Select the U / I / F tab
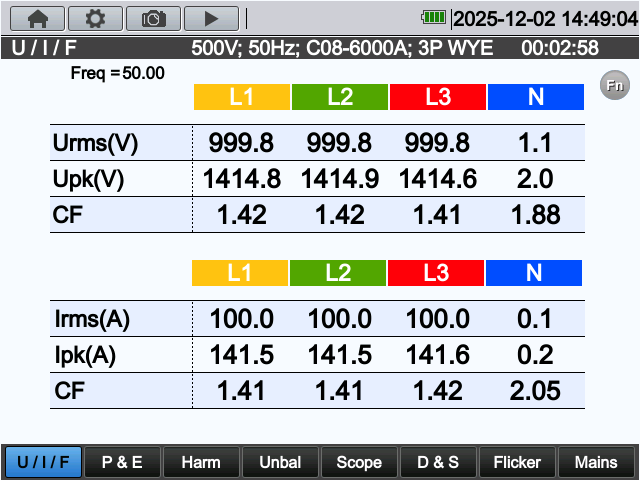The width and height of the screenshot is (640, 480). click(x=42, y=462)
